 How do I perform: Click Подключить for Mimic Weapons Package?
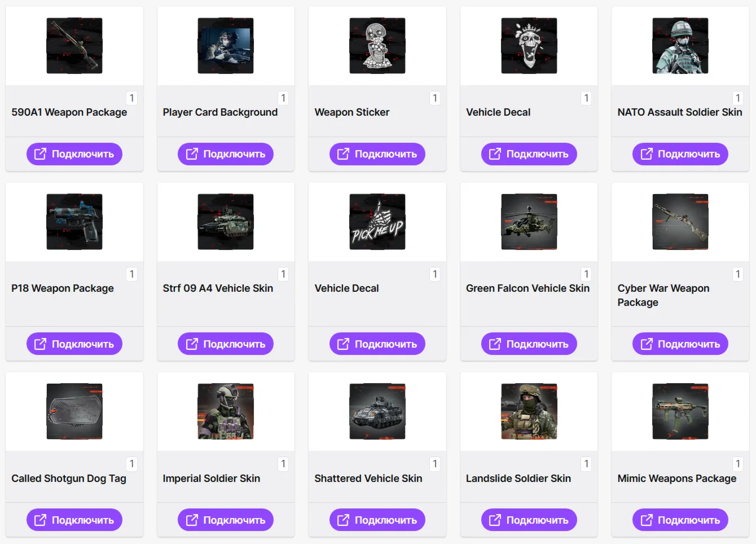[680, 520]
